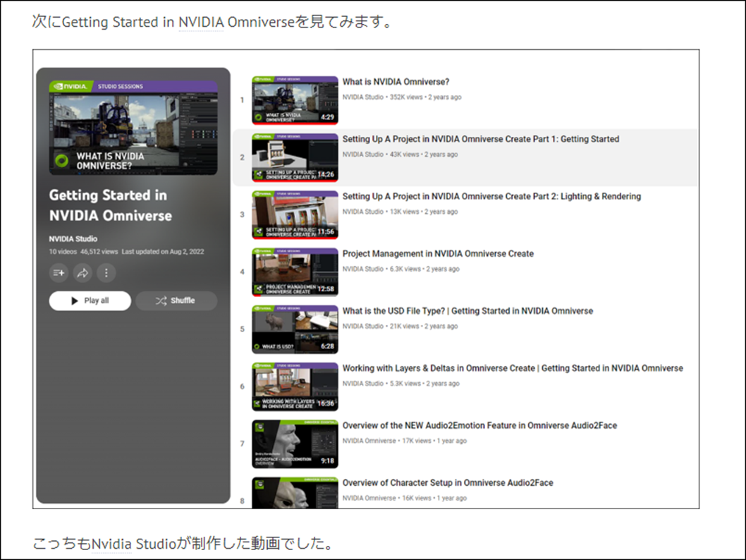Open the NVIDIA Studio channel link in playlist panel

pos(73,239)
